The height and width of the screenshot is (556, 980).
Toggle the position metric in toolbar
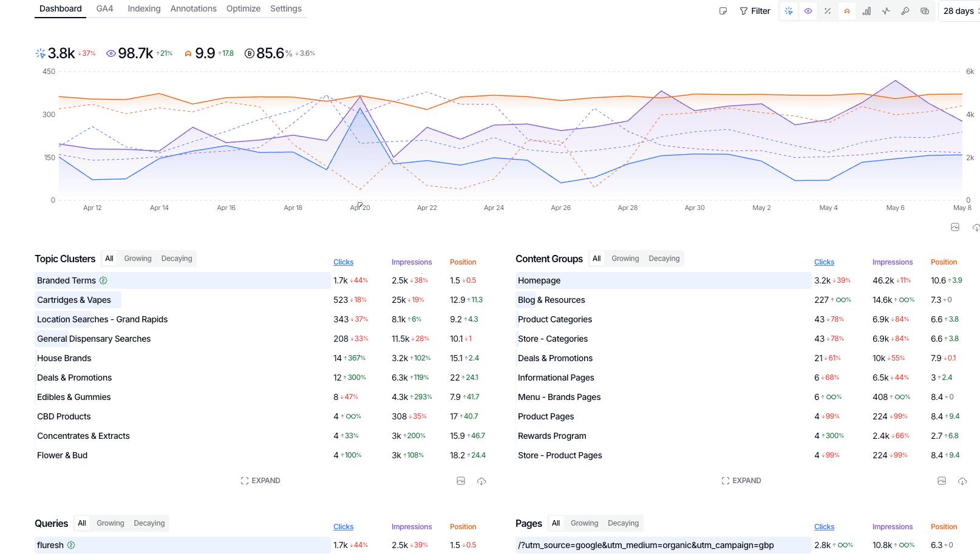click(x=847, y=11)
